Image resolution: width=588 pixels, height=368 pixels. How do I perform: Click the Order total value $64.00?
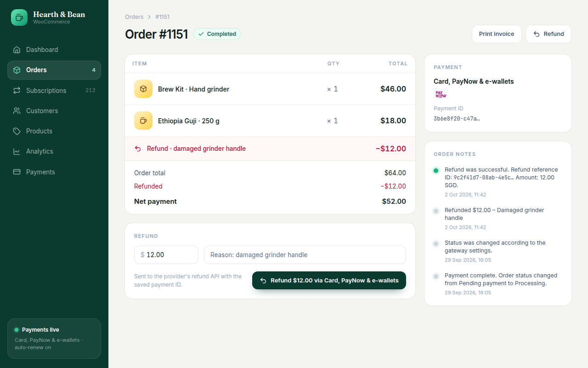[x=395, y=173]
